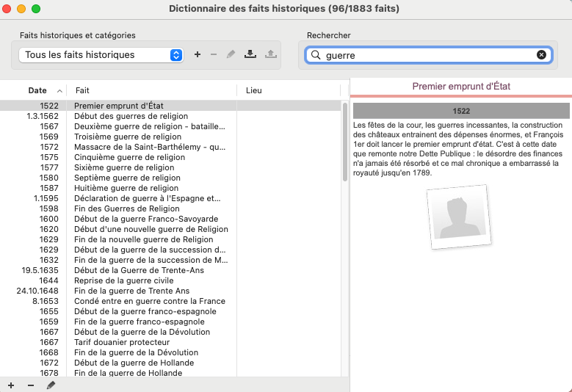Click the pencil edit icon in toolbar

(x=231, y=55)
